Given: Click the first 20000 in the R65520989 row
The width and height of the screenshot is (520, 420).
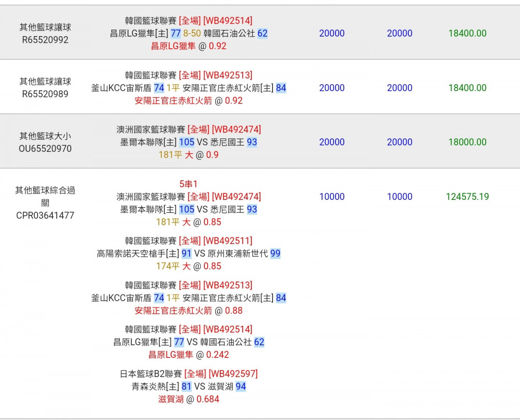Looking at the screenshot, I should (x=332, y=88).
